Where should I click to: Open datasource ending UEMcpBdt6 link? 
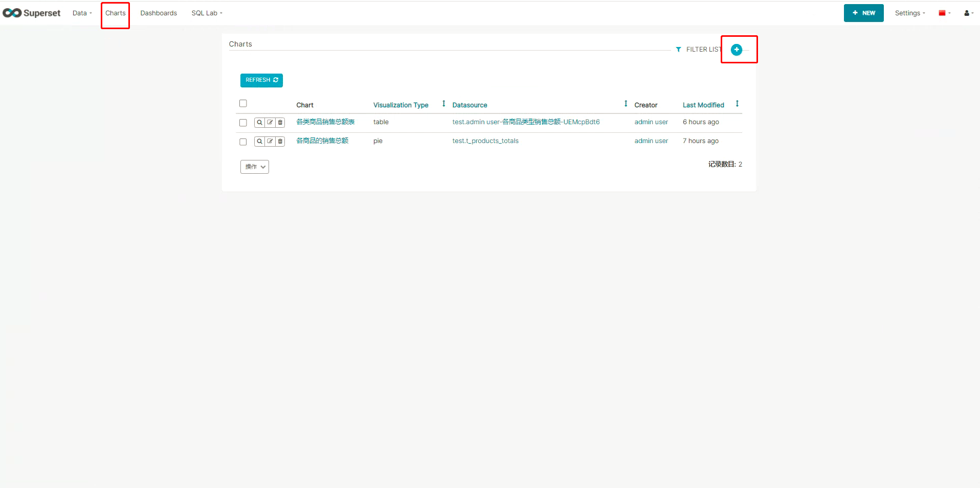tap(526, 122)
